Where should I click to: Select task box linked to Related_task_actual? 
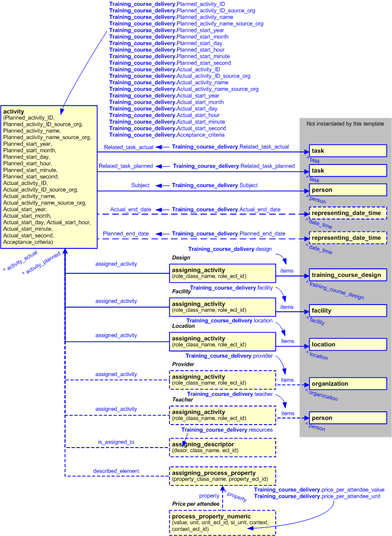pyautogui.click(x=348, y=151)
